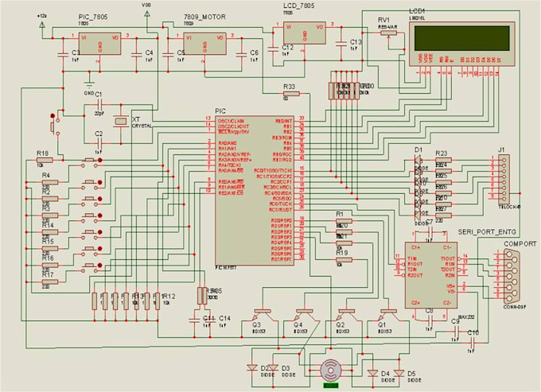Select the PIC_7805 voltage regulator
The image size is (541, 392).
pos(100,44)
